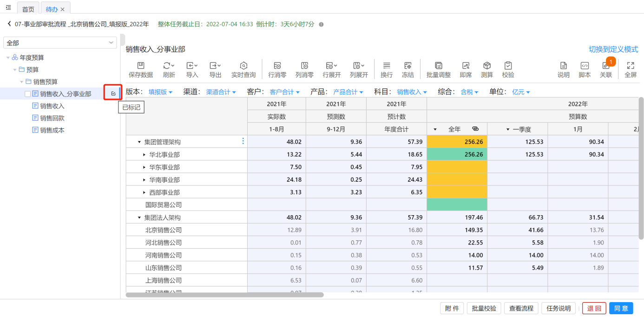Click the 冻结 freeze icon
The height and width of the screenshot is (317, 644).
[407, 66]
